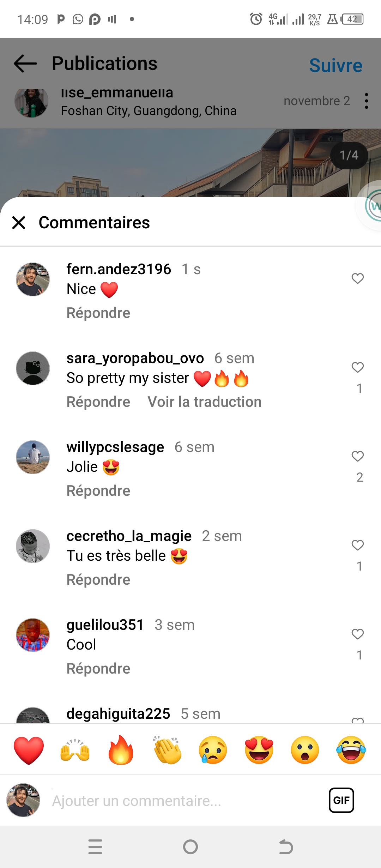This screenshot has width=381, height=868.
Task: Insert the red heart quick emoji
Action: coord(29,750)
